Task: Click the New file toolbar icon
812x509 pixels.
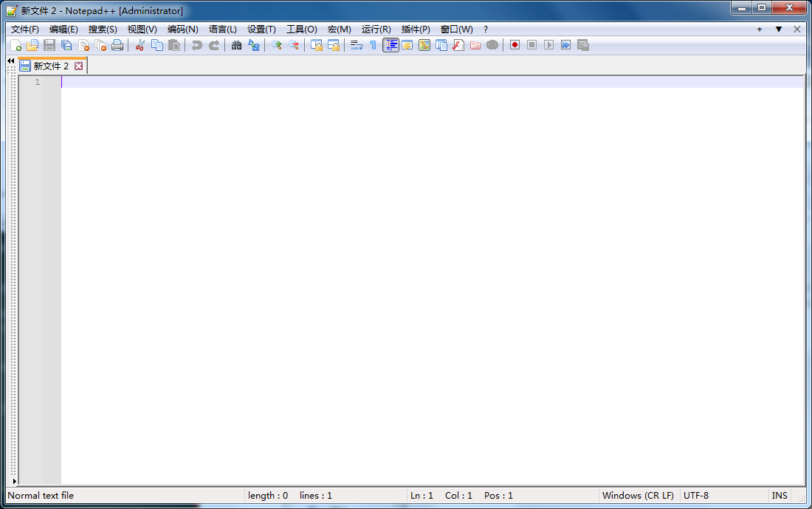Action: tap(16, 45)
